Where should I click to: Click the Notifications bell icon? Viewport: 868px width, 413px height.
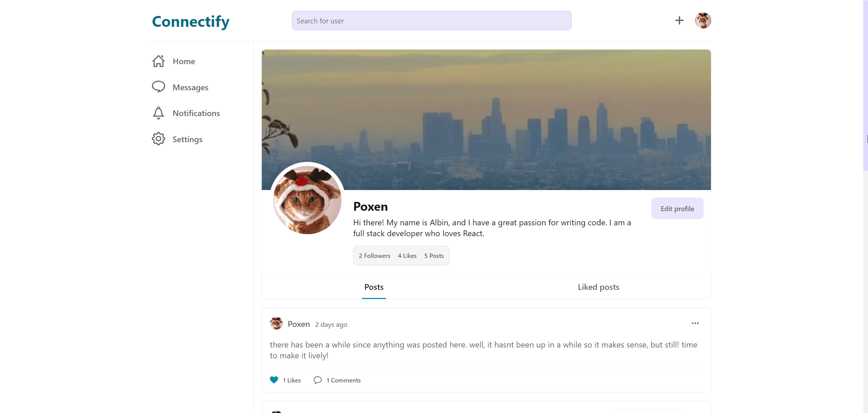point(158,113)
